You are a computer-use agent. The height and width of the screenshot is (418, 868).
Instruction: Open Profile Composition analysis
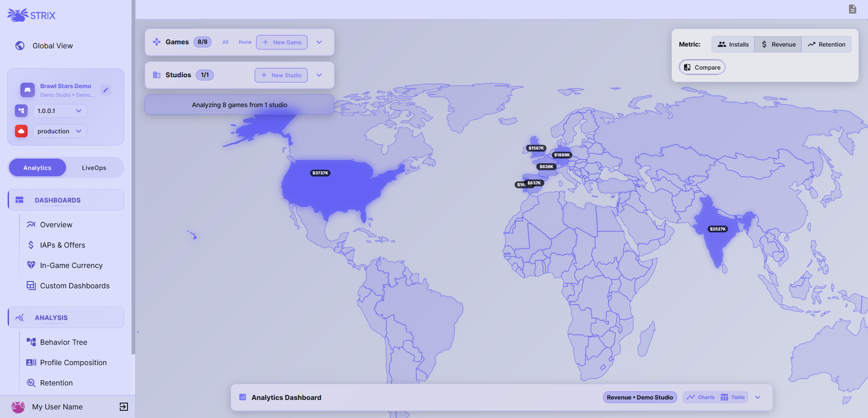pos(73,362)
